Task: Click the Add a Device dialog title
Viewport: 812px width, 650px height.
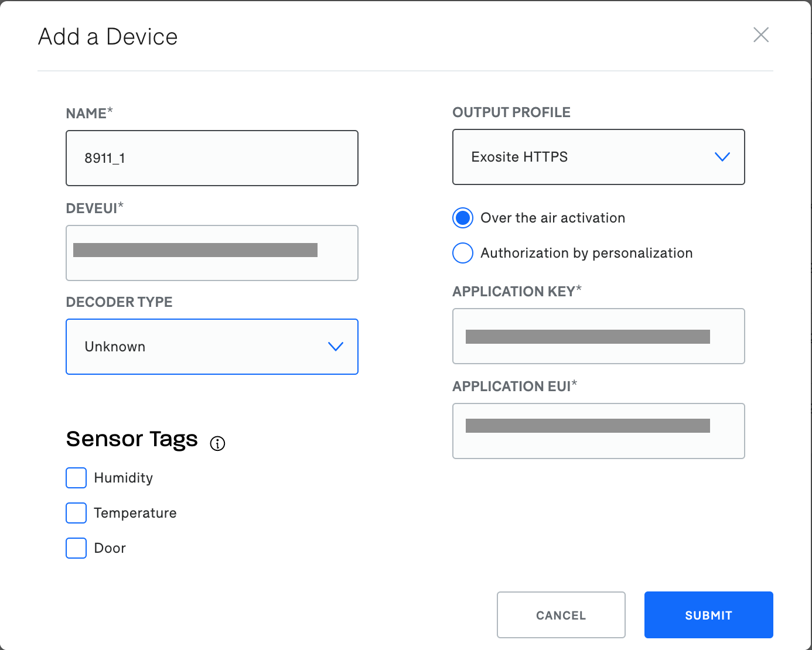Action: tap(108, 36)
